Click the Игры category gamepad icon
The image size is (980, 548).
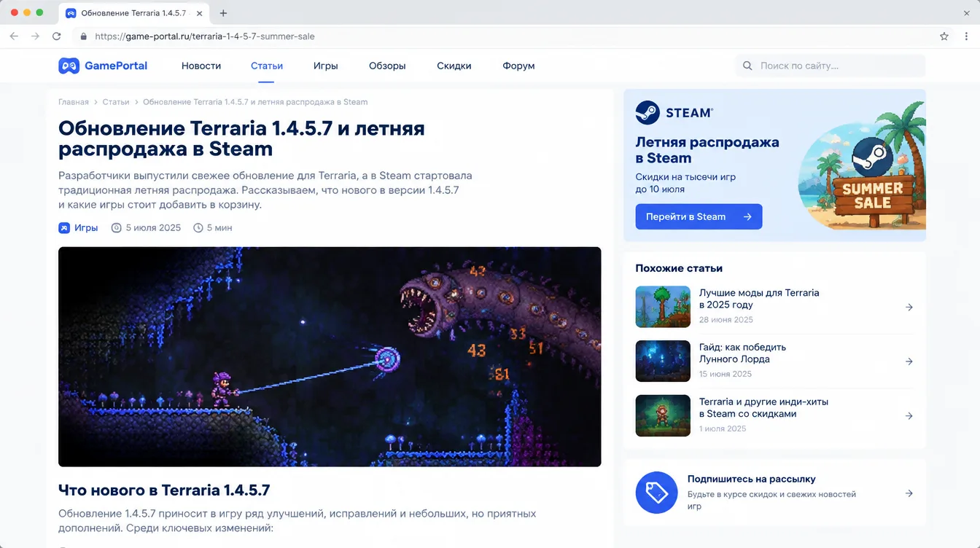point(64,228)
